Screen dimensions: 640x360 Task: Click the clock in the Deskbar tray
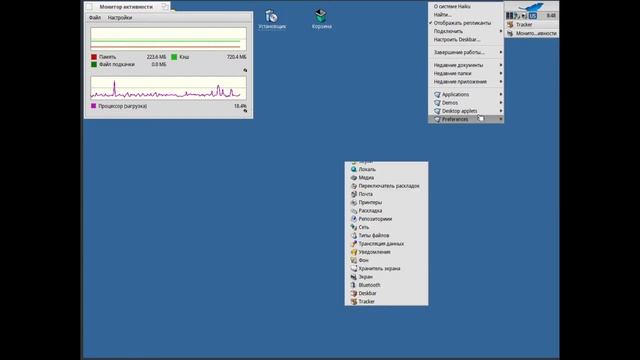click(x=551, y=16)
